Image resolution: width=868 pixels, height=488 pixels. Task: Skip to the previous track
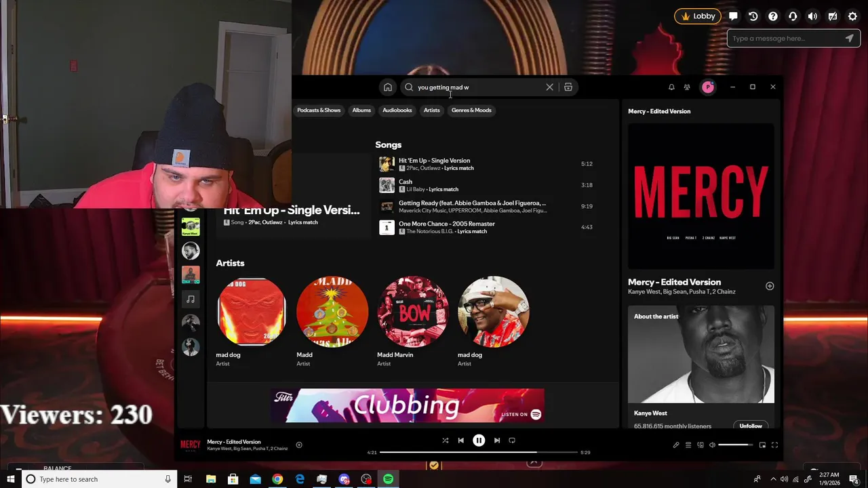click(x=461, y=441)
